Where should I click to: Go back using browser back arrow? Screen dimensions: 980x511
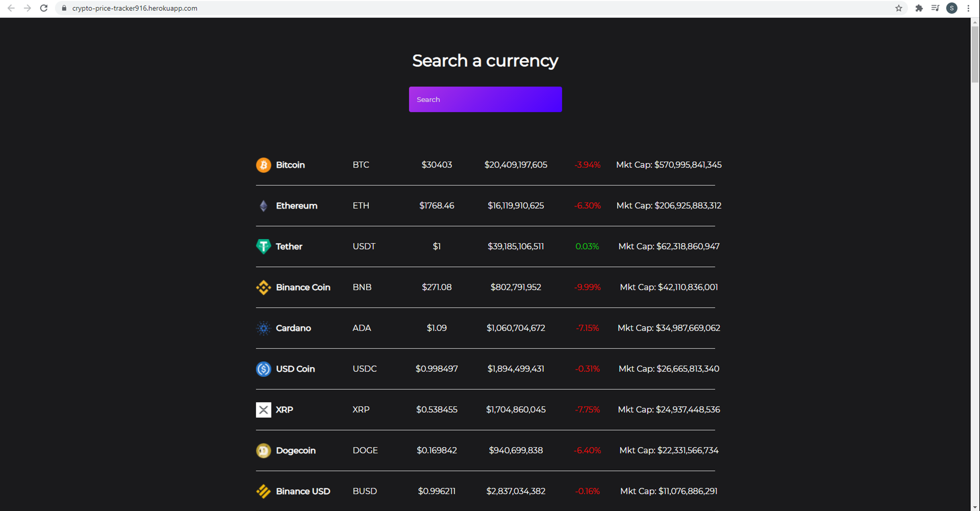coord(11,8)
